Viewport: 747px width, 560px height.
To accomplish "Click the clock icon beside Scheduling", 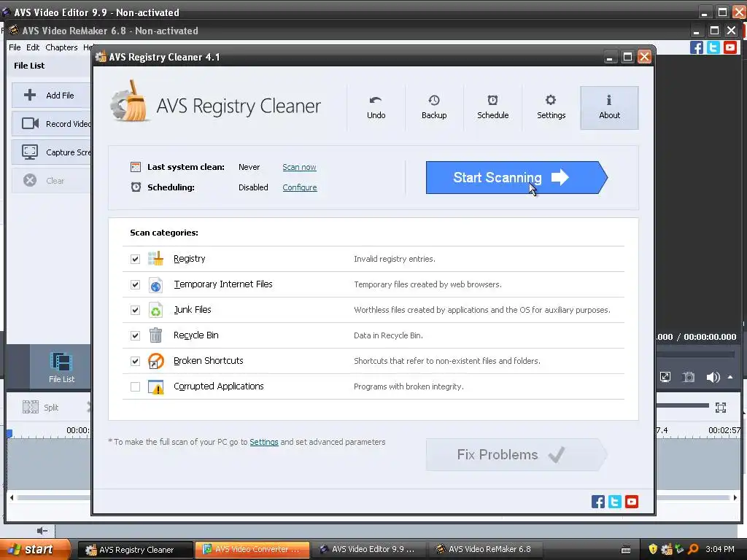I will click(x=136, y=187).
